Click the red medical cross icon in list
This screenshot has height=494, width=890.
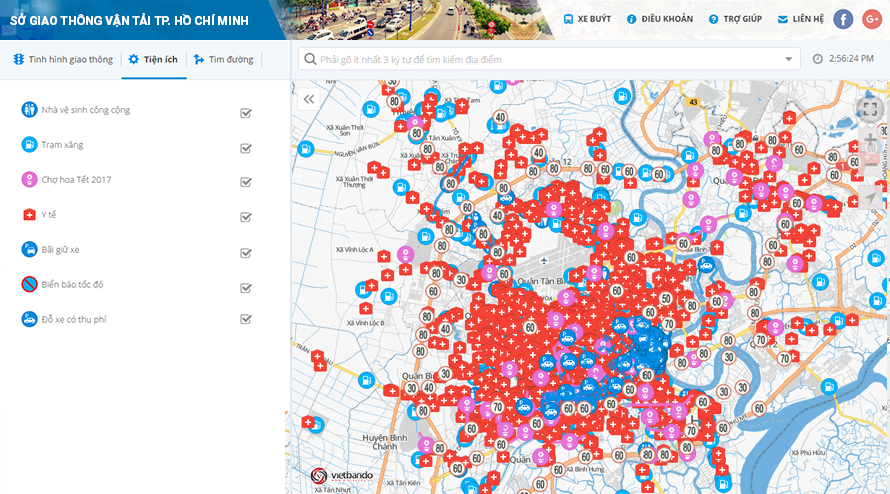[x=30, y=215]
